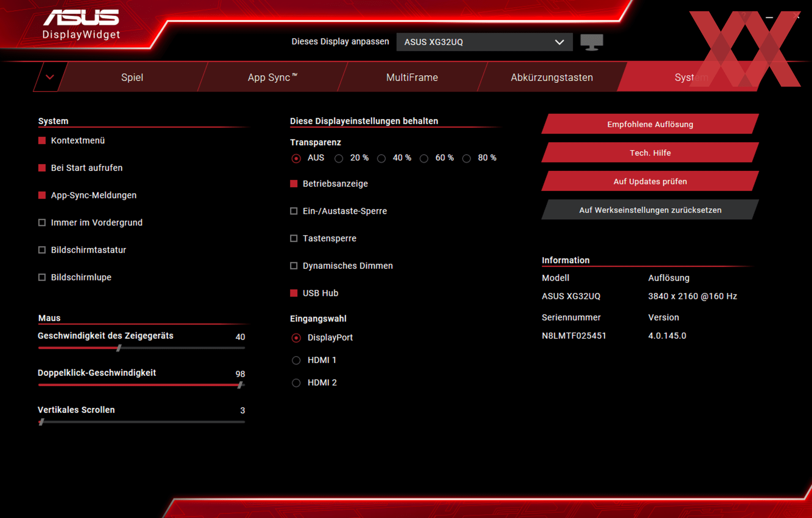Click the ASUS DisplayWidget logo
This screenshot has width=812, height=518.
[x=81, y=24]
